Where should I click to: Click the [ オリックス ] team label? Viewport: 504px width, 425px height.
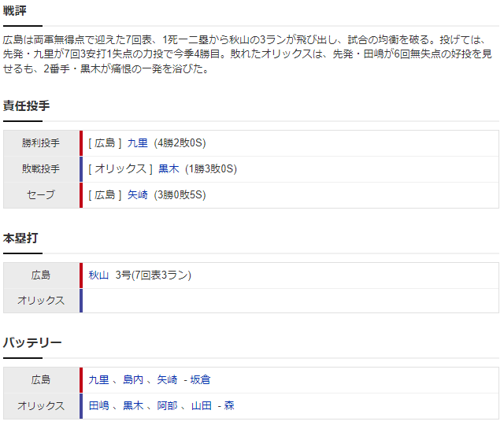120,169
